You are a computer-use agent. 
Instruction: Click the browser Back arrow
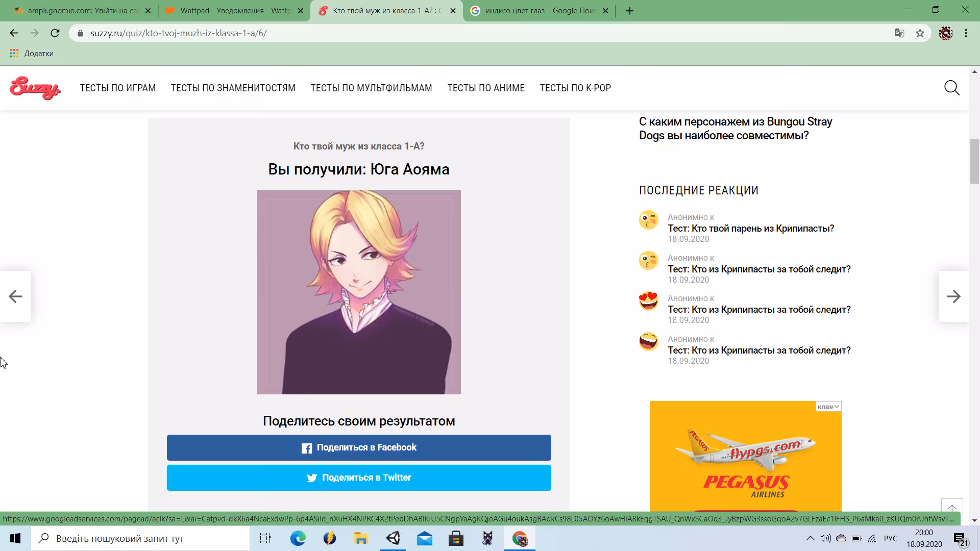(14, 33)
